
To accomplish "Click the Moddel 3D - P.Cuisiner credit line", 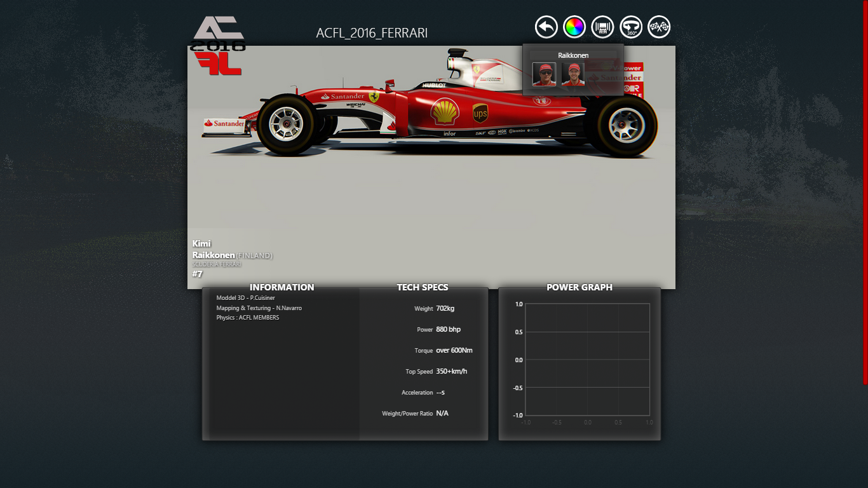I will [245, 297].
